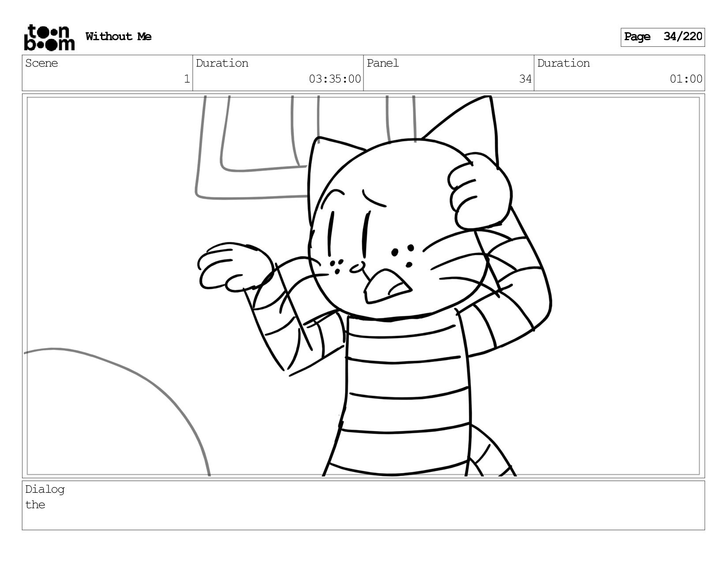Click the panel 'Duration' header label
The width and height of the screenshot is (728, 563).
click(x=563, y=63)
